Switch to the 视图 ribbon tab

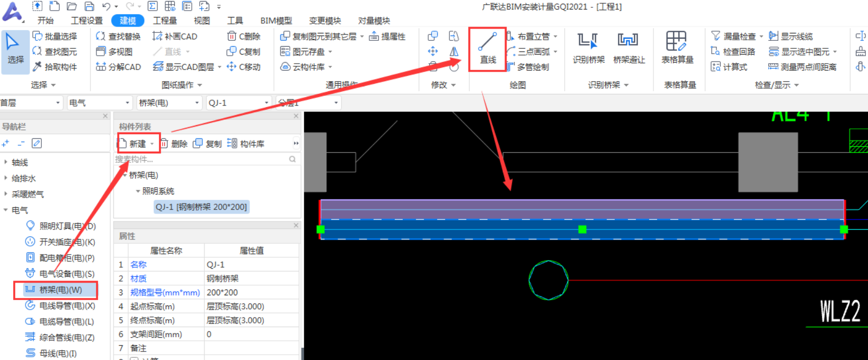tap(202, 21)
